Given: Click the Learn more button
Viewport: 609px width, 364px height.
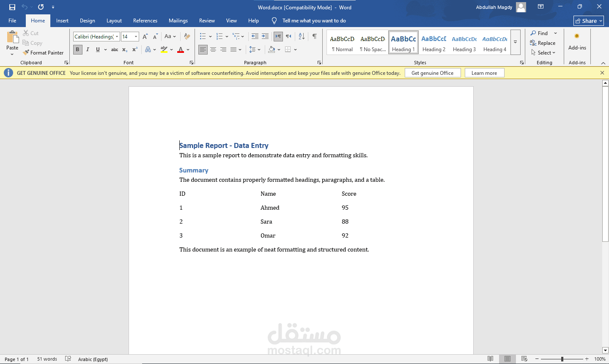Looking at the screenshot, I should click(x=484, y=73).
